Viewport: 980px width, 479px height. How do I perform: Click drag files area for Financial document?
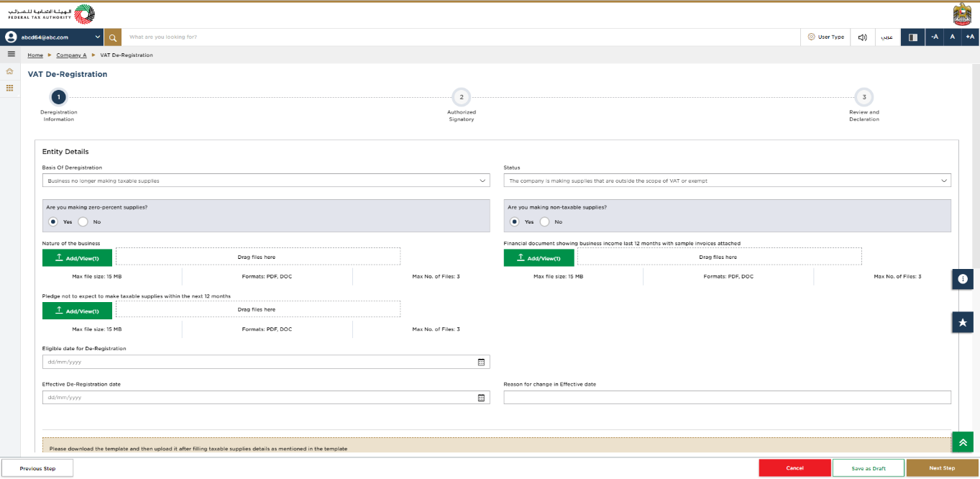(719, 257)
